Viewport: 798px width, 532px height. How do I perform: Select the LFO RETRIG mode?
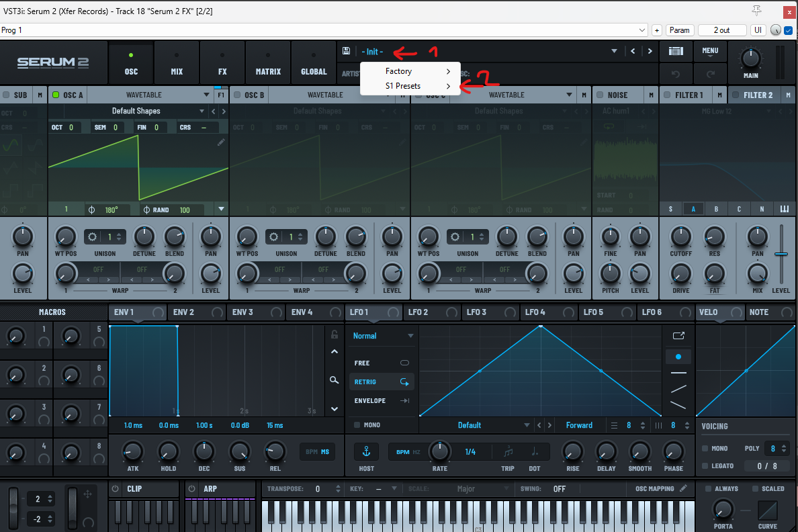tap(382, 382)
